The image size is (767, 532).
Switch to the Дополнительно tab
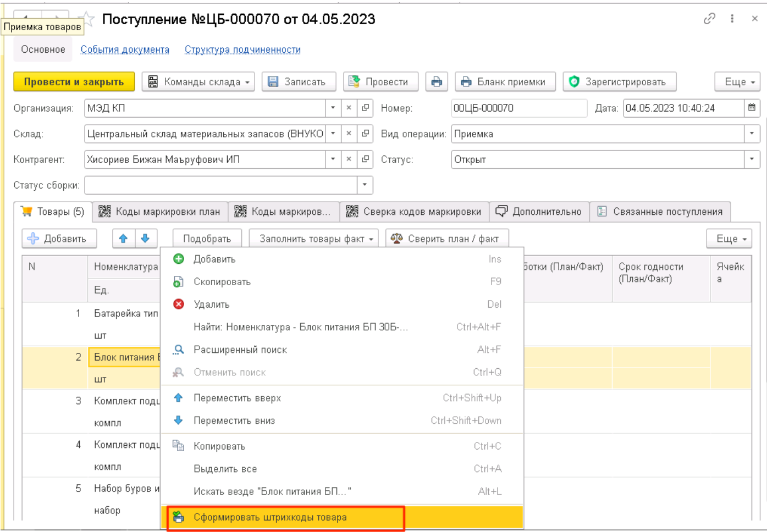point(539,212)
